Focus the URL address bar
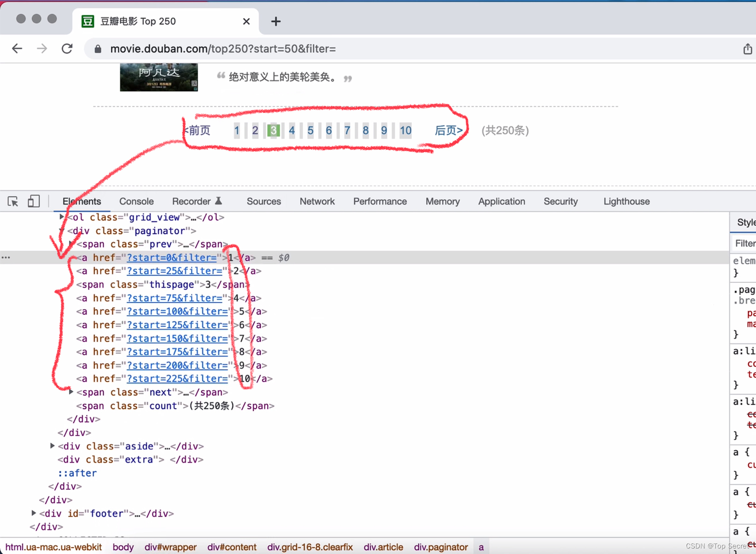 pyautogui.click(x=410, y=49)
